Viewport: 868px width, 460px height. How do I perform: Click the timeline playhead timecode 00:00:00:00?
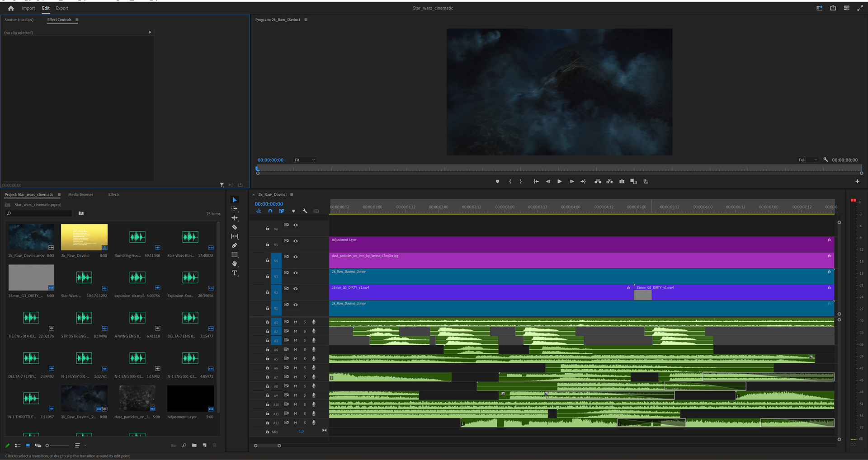coord(269,204)
